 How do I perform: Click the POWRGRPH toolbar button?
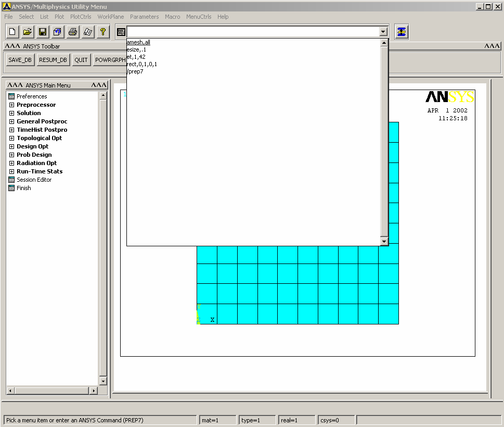[110, 60]
